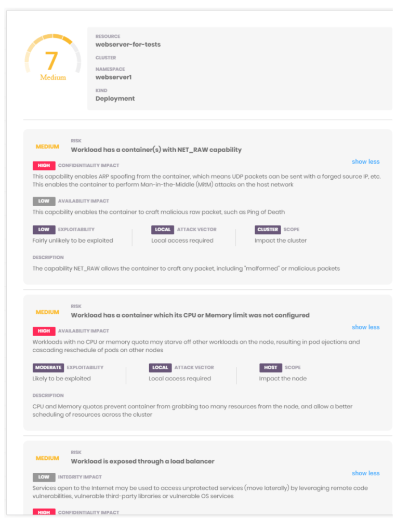Click the LOW exploitability badge

[44, 229]
